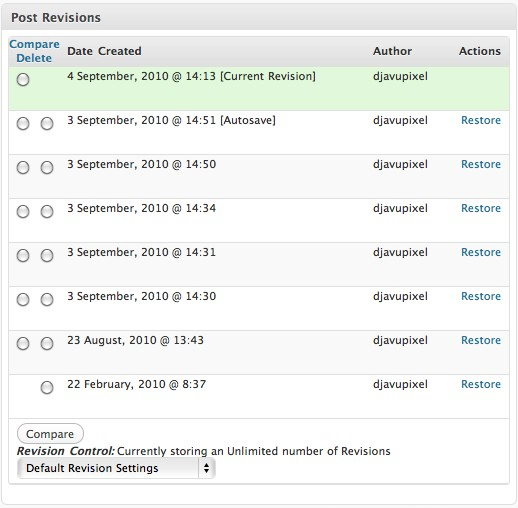The image size is (518, 508).
Task: Click the Delete column header link
Action: 34,58
